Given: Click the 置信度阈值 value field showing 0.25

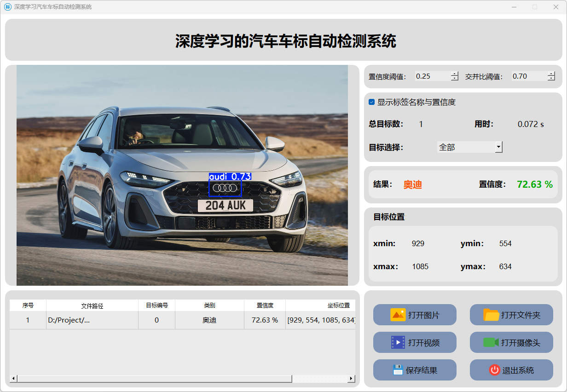Looking at the screenshot, I should pyautogui.click(x=432, y=76).
